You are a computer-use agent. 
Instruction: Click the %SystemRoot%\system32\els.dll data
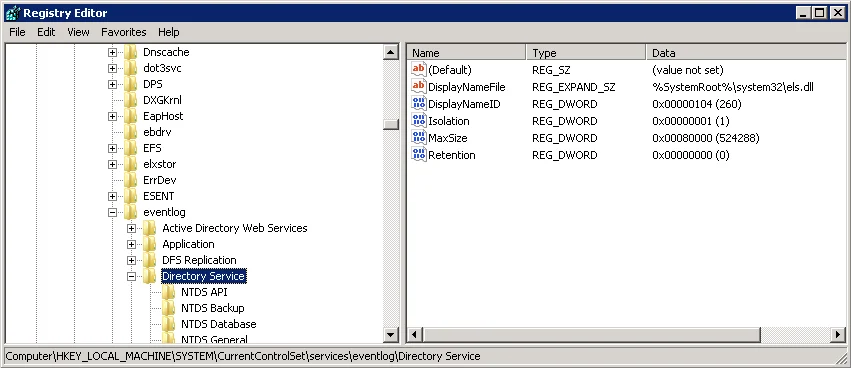point(733,87)
